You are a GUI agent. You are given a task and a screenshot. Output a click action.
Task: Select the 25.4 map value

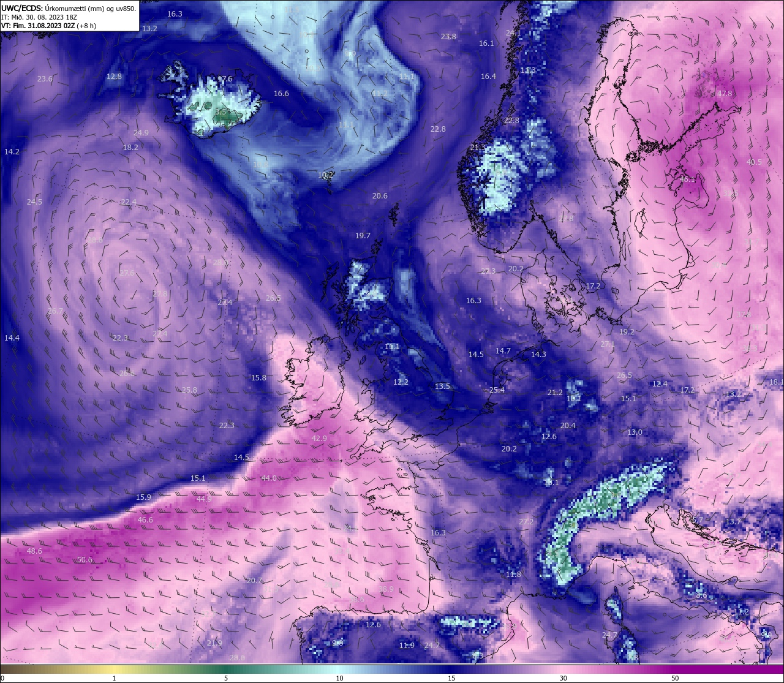pos(497,390)
